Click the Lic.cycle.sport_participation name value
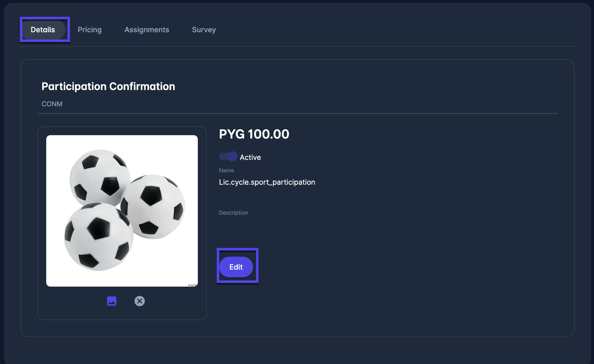The width and height of the screenshot is (594, 364). (x=267, y=182)
